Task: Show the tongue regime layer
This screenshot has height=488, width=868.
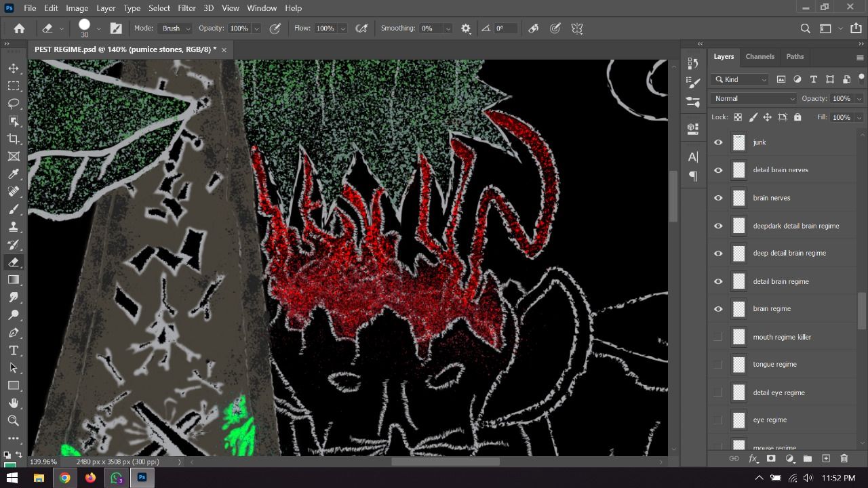Action: pos(718,365)
